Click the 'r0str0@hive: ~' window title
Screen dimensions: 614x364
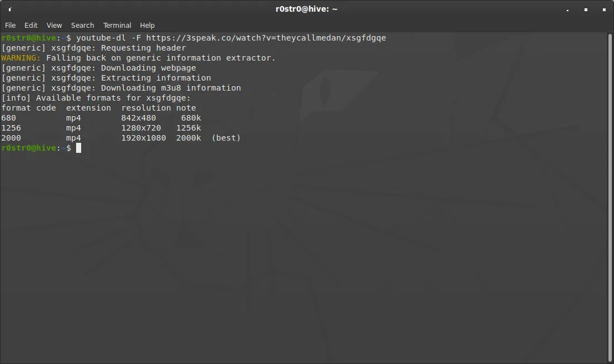pyautogui.click(x=306, y=9)
